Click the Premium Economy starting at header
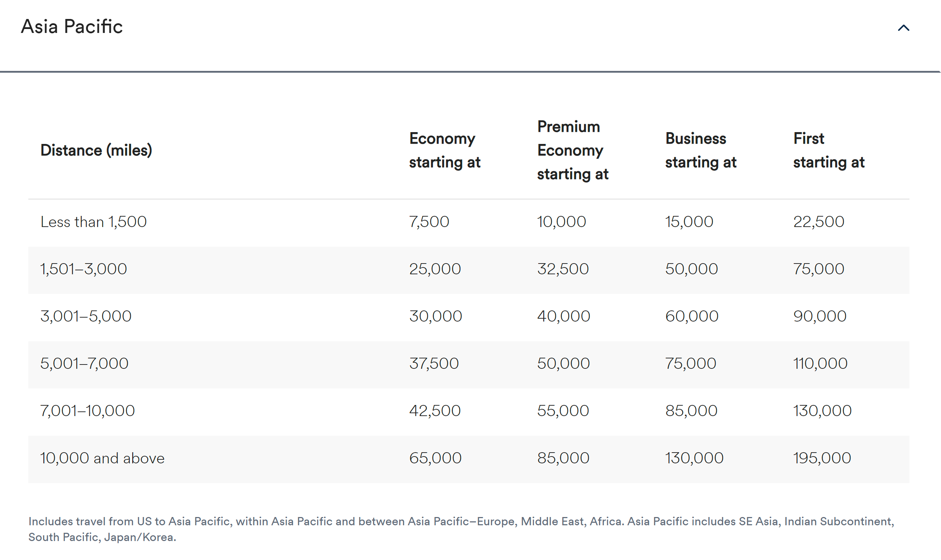Viewport: 941px width, 560px height. point(573,150)
